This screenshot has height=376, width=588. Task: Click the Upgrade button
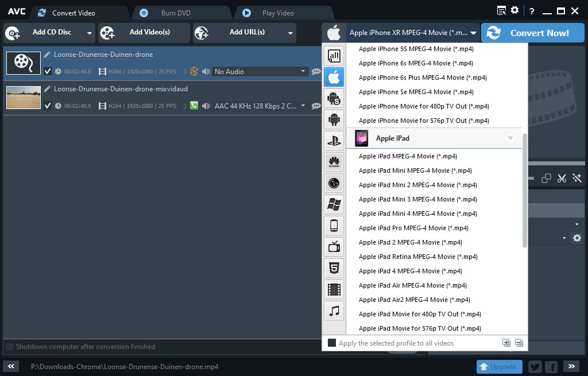(x=499, y=367)
